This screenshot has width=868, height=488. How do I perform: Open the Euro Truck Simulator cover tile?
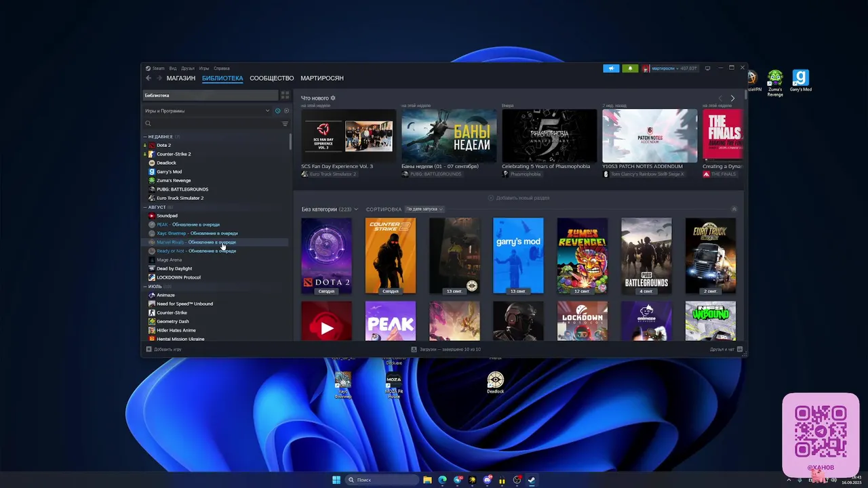710,256
